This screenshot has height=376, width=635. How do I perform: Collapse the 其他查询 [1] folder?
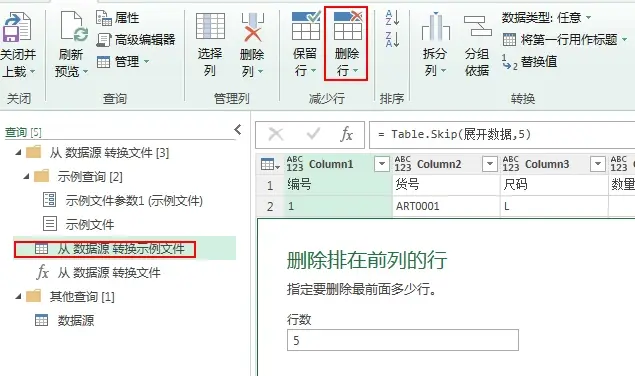[x=18, y=297]
